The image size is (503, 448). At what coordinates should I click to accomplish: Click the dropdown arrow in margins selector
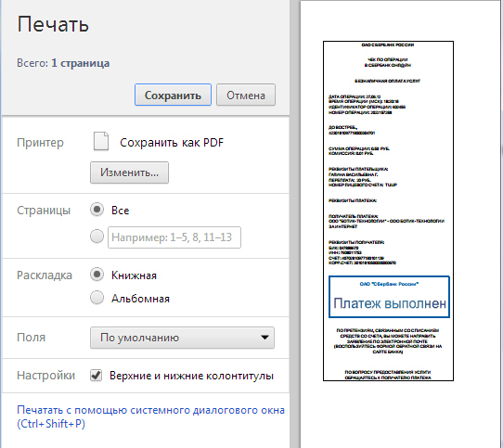click(264, 338)
